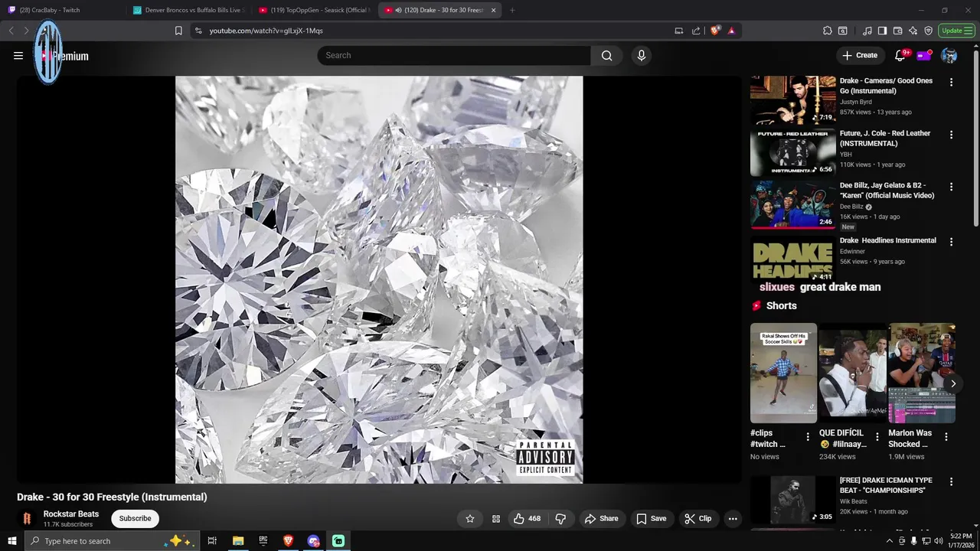Click the Windows taskbar search box

pyautogui.click(x=112, y=541)
